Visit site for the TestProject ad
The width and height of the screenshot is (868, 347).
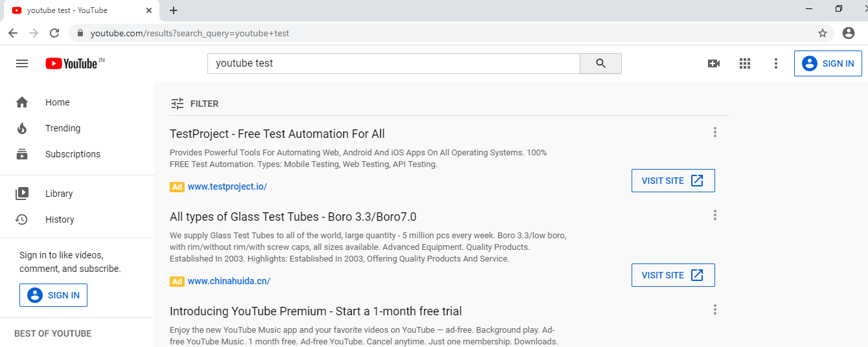tap(673, 181)
